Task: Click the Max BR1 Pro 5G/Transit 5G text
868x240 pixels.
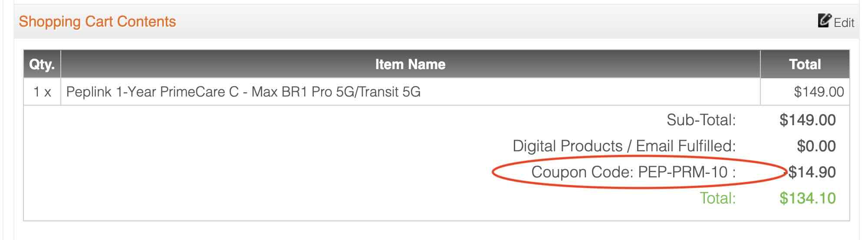Action: click(336, 92)
